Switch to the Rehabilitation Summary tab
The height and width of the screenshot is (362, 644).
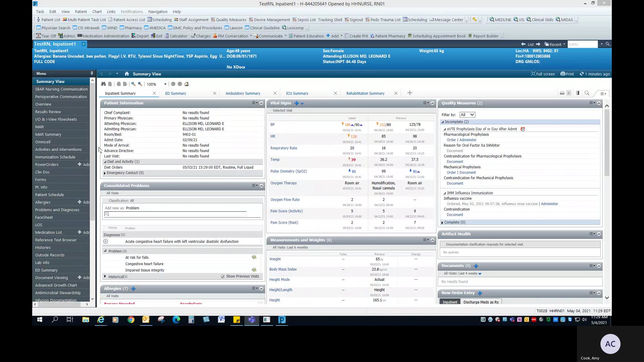pyautogui.click(x=365, y=94)
